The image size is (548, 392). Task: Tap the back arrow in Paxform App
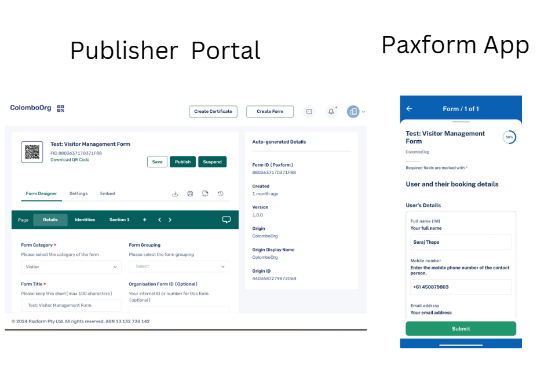point(409,108)
